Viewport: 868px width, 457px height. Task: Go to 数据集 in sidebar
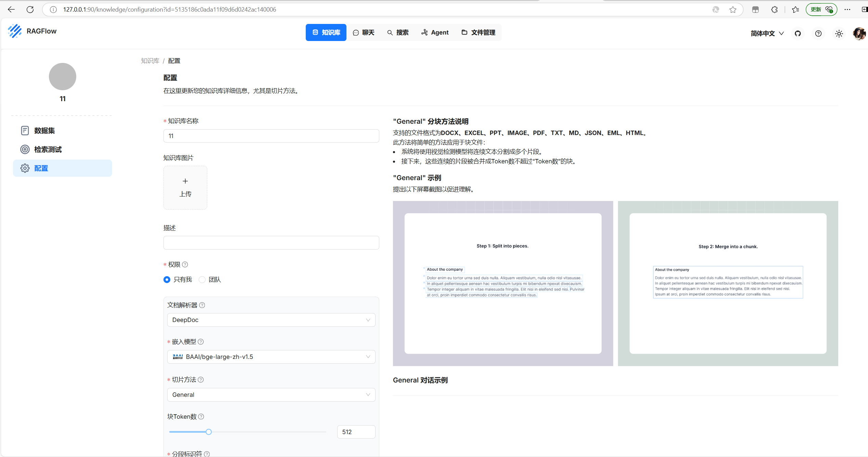pos(44,131)
